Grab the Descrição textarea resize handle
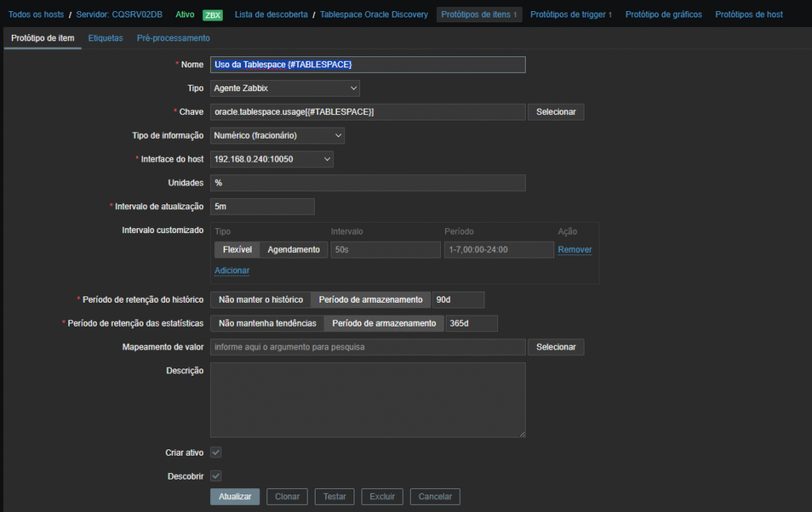The image size is (812, 512). pyautogui.click(x=523, y=434)
